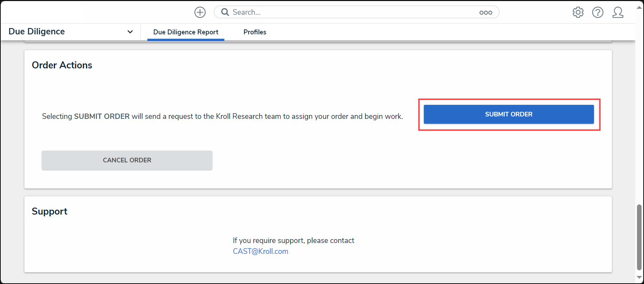This screenshot has width=644, height=284.
Task: Click the CANCEL ORDER button
Action: click(x=127, y=160)
